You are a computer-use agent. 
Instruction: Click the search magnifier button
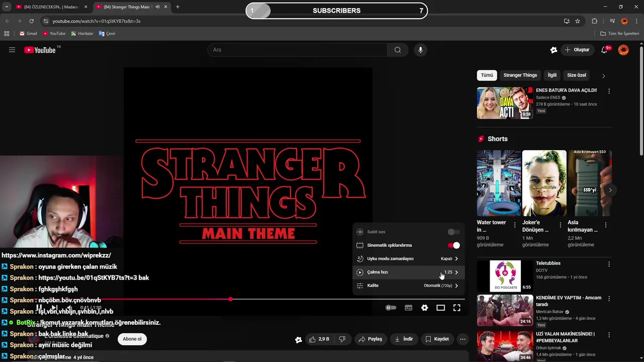397,50
